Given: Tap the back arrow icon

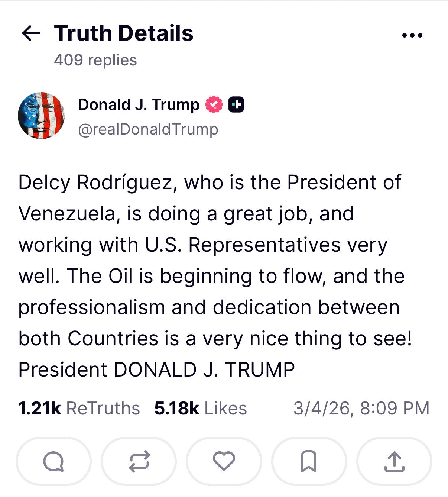Looking at the screenshot, I should [31, 33].
